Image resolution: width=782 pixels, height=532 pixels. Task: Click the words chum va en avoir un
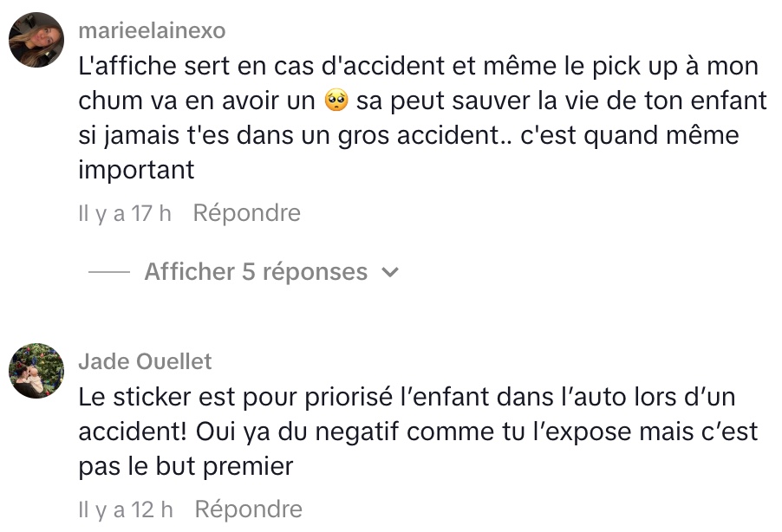tap(196, 101)
